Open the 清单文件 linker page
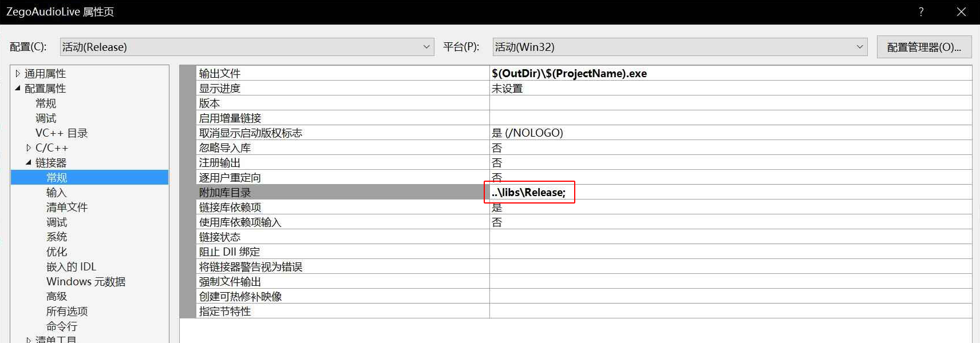Screen dimensions: 980x343 (x=67, y=208)
